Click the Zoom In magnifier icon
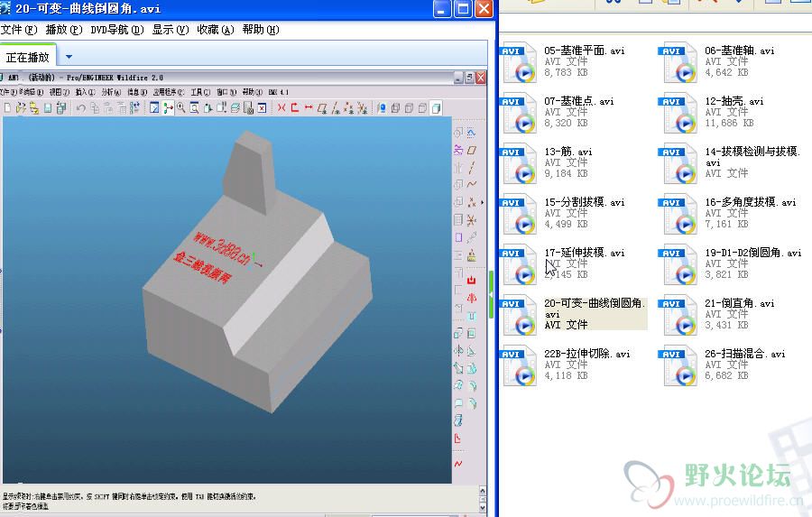 (x=180, y=107)
